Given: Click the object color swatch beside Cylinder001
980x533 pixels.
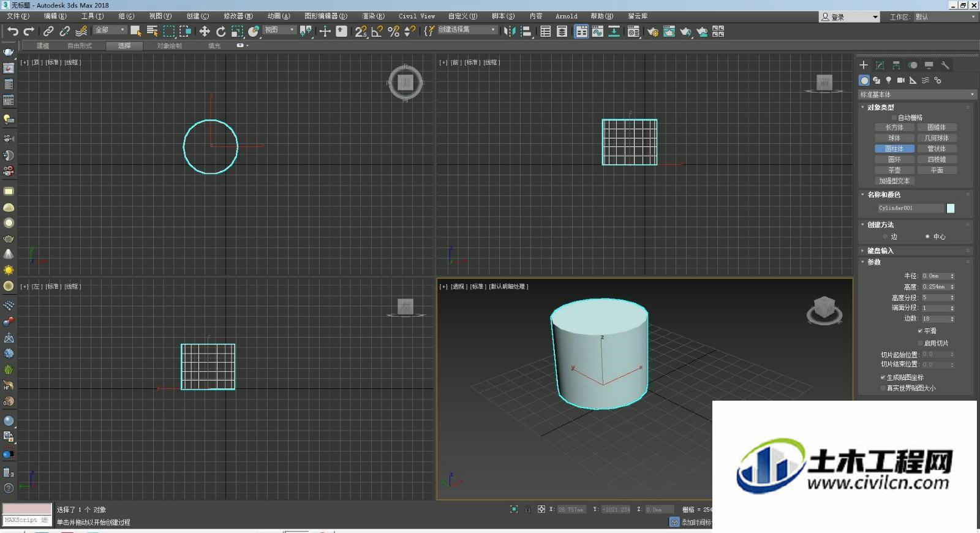Looking at the screenshot, I should [x=951, y=208].
